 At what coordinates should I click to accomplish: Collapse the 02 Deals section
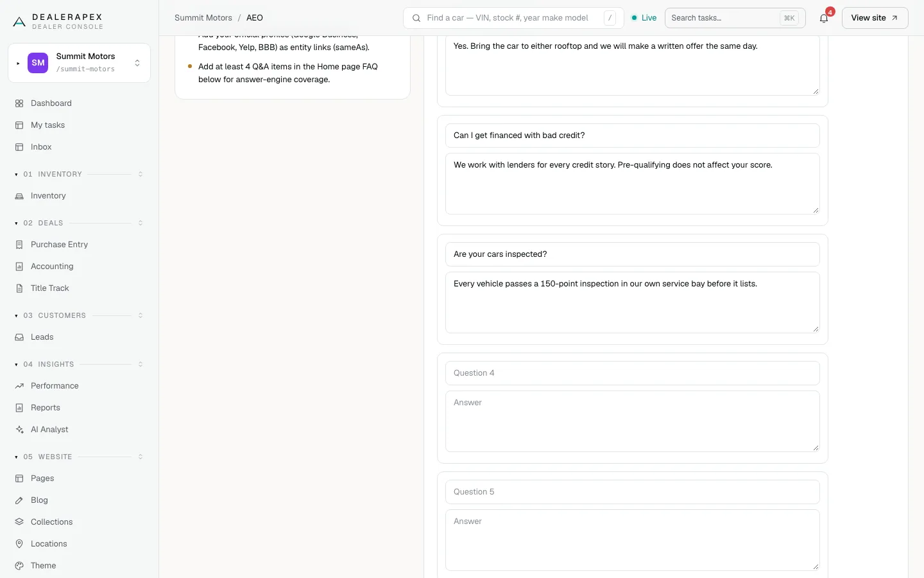80,223
